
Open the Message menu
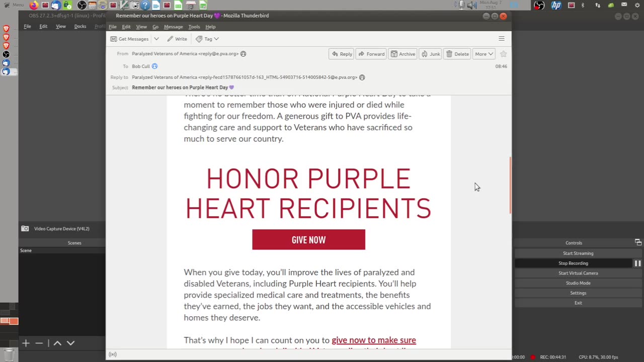click(173, 27)
